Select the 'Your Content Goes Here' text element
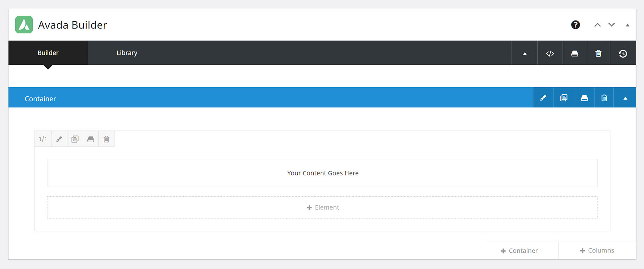The height and width of the screenshot is (269, 644). [322, 173]
